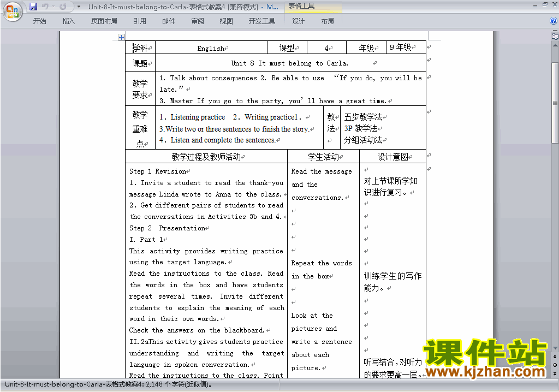Click the 表格工具 contextual tab header
The height and width of the screenshot is (392, 559).
coord(313,6)
